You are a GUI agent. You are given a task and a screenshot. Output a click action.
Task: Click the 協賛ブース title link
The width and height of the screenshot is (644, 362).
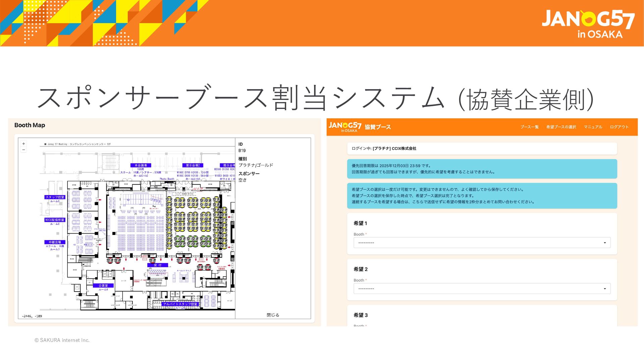tap(378, 127)
